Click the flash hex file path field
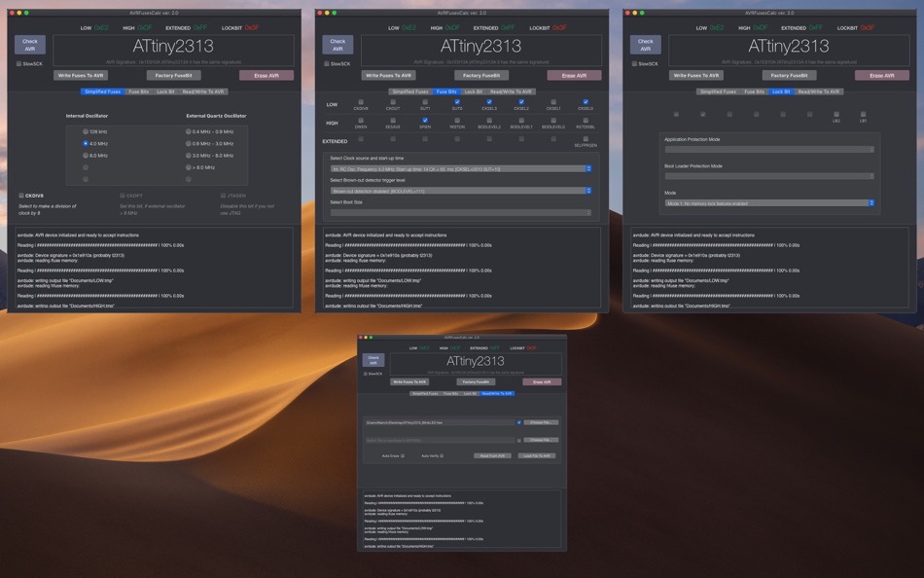 point(440,422)
